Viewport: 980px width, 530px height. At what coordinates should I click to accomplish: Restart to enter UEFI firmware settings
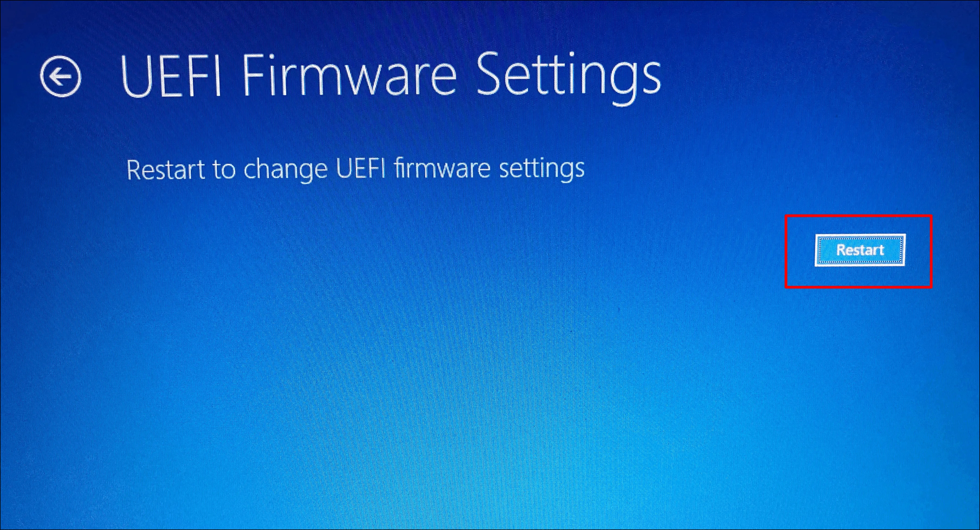coord(860,250)
